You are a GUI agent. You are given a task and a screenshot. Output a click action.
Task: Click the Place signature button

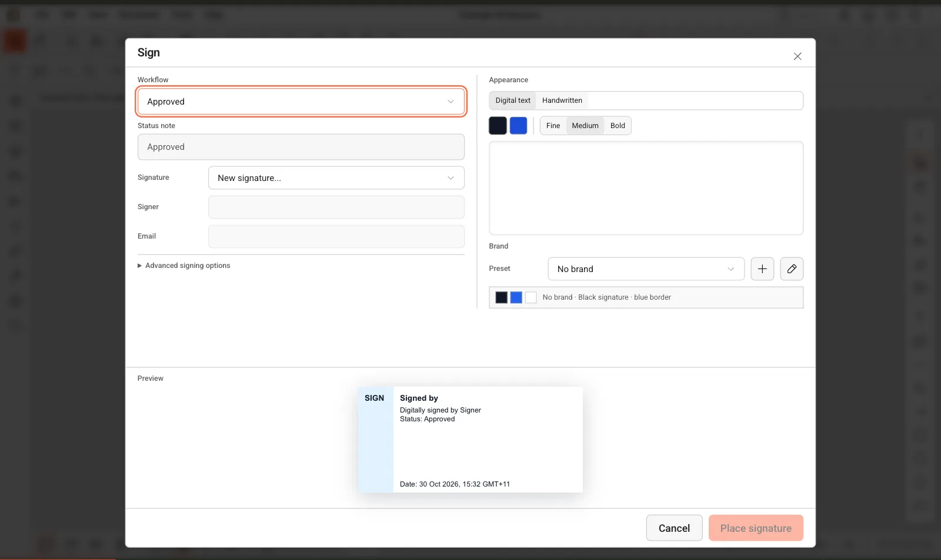(756, 528)
